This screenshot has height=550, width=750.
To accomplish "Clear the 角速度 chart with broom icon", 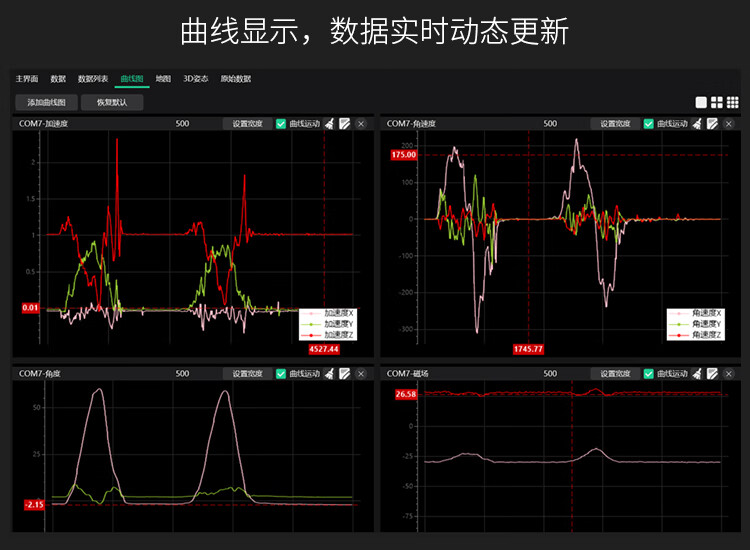I will (696, 124).
